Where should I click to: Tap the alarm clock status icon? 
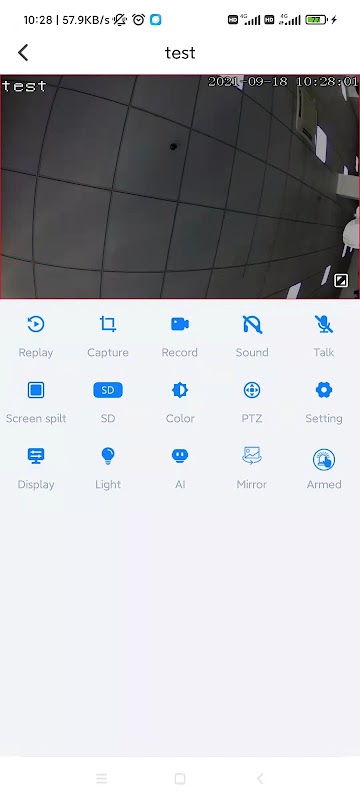(138, 20)
